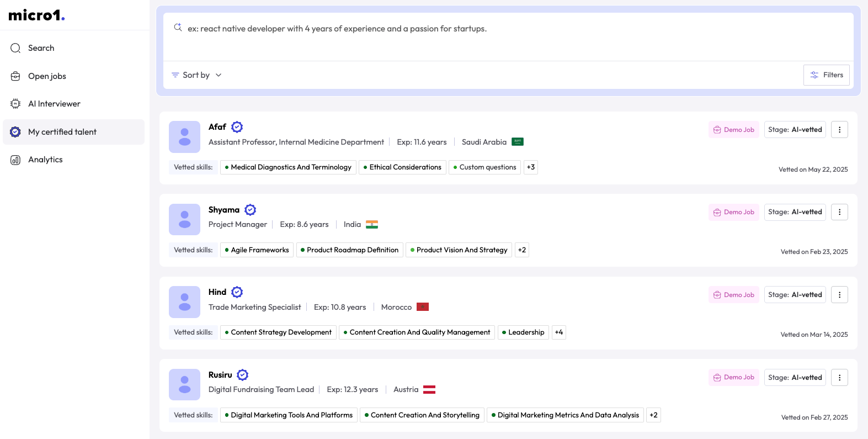Click Hind's Demo Job tag
The height and width of the screenshot is (439, 868).
pos(734,295)
